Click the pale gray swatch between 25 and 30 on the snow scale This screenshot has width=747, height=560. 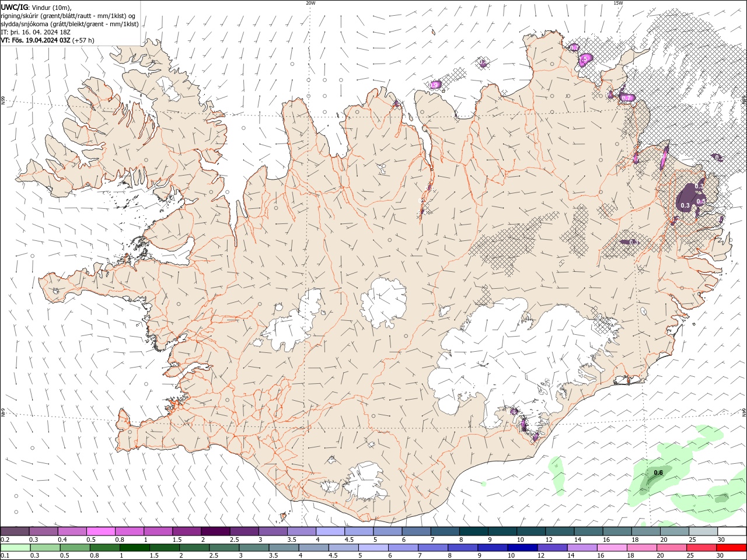pos(703,531)
